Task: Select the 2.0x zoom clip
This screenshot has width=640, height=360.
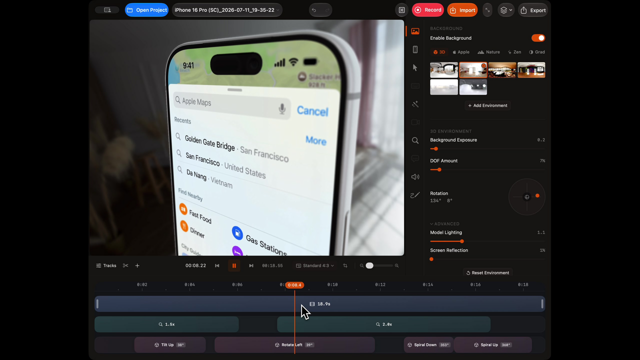Action: (384, 324)
